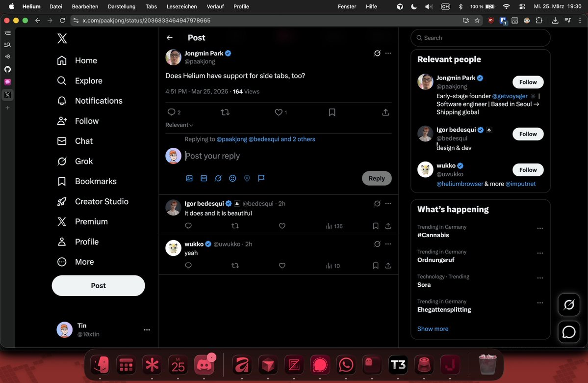Image resolution: width=588 pixels, height=383 pixels.
Task: Open Premium in the sidebar
Action: [82, 221]
